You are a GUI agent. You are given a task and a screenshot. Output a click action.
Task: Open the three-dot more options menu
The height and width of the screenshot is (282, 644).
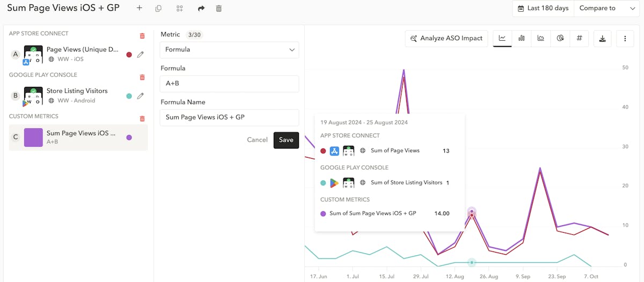click(625, 38)
